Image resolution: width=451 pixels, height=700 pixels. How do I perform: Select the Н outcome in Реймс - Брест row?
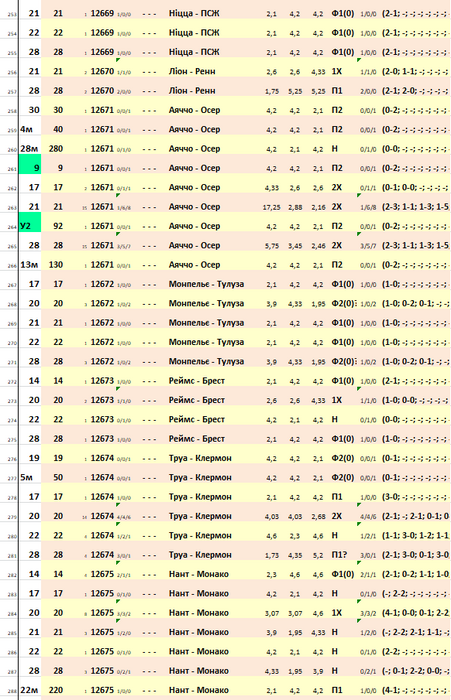[334, 420]
